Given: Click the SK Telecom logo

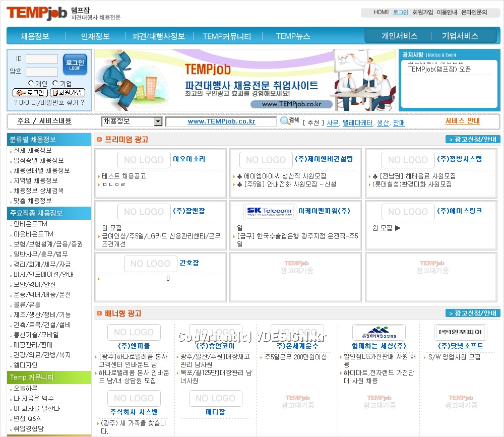Looking at the screenshot, I should (x=269, y=212).
